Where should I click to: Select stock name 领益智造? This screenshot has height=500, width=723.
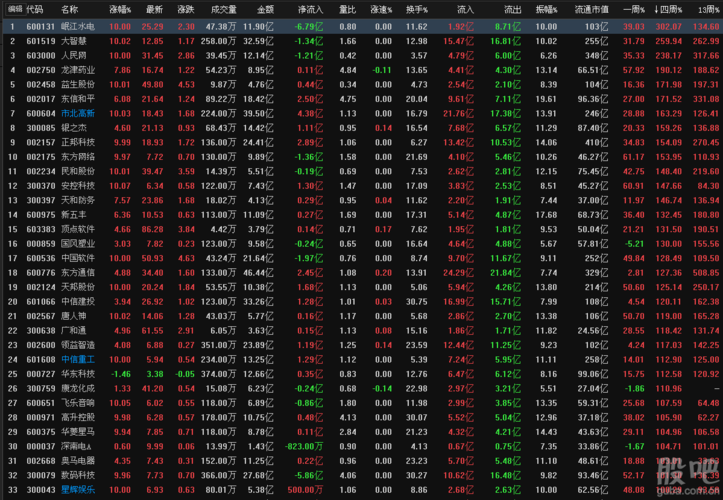pyautogui.click(x=78, y=345)
